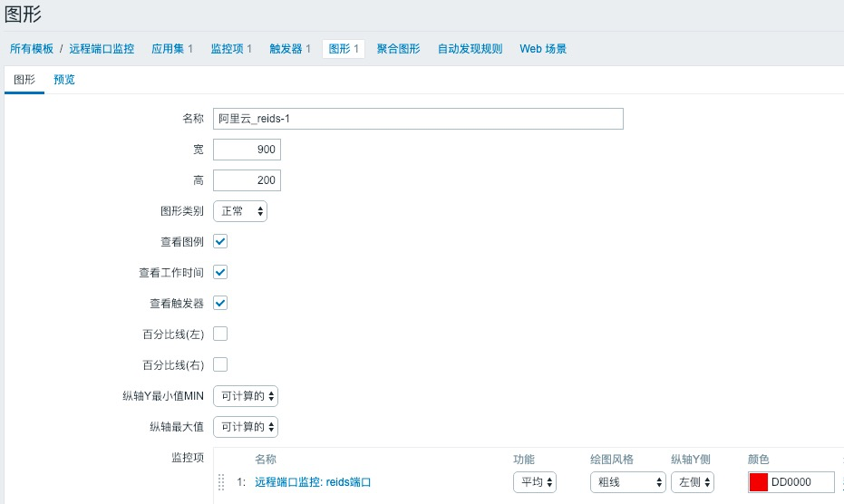The image size is (844, 504).
Task: Open the 图形类别 dropdown
Action: 240,211
